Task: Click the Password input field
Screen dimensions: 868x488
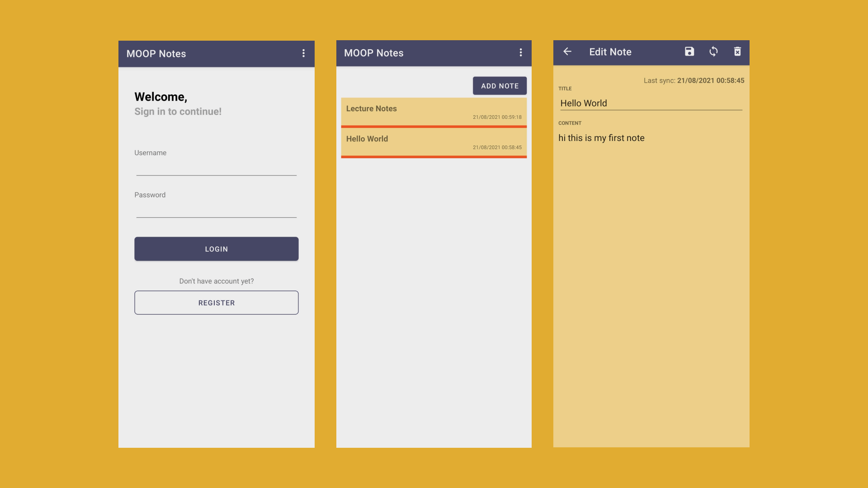Action: coord(216,209)
